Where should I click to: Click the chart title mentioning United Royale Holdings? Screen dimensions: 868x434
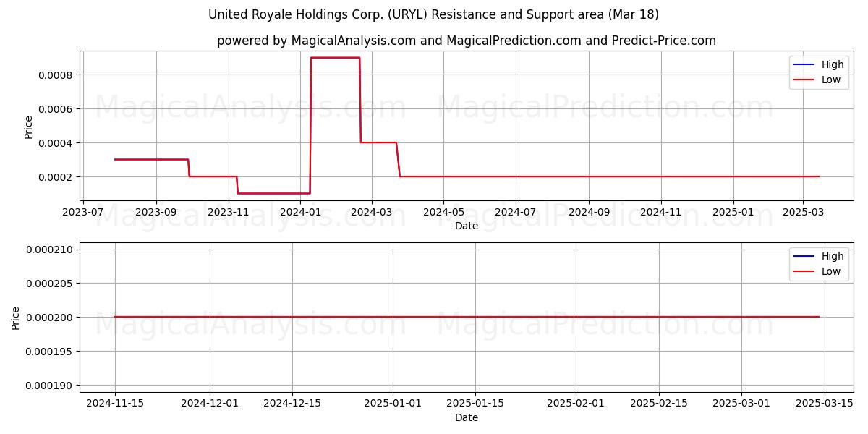pyautogui.click(x=433, y=14)
